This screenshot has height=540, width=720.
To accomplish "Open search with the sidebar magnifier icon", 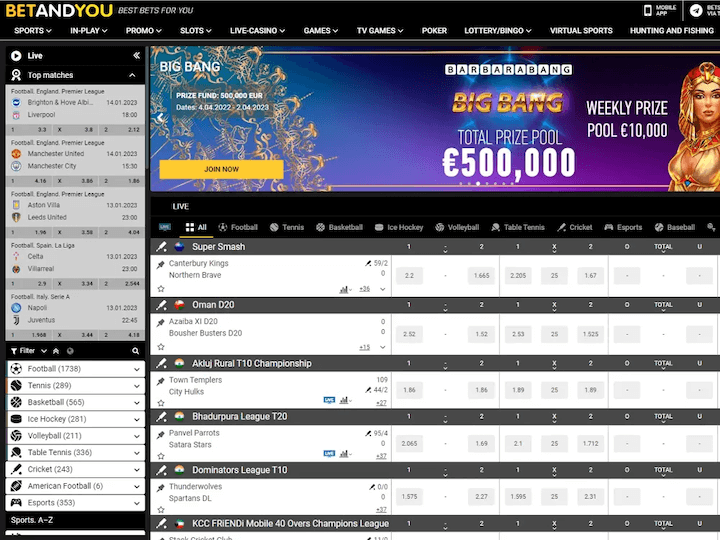I will [x=136, y=351].
